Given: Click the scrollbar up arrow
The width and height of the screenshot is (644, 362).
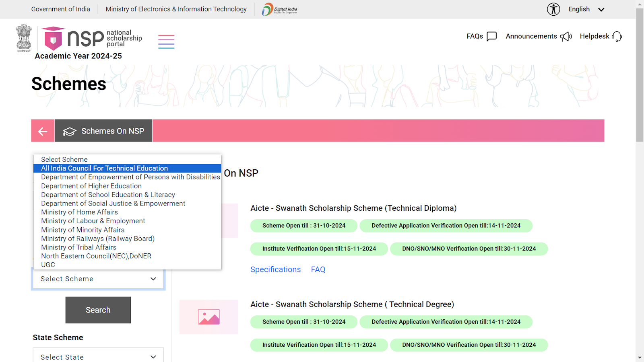Looking at the screenshot, I should pos(640,4).
